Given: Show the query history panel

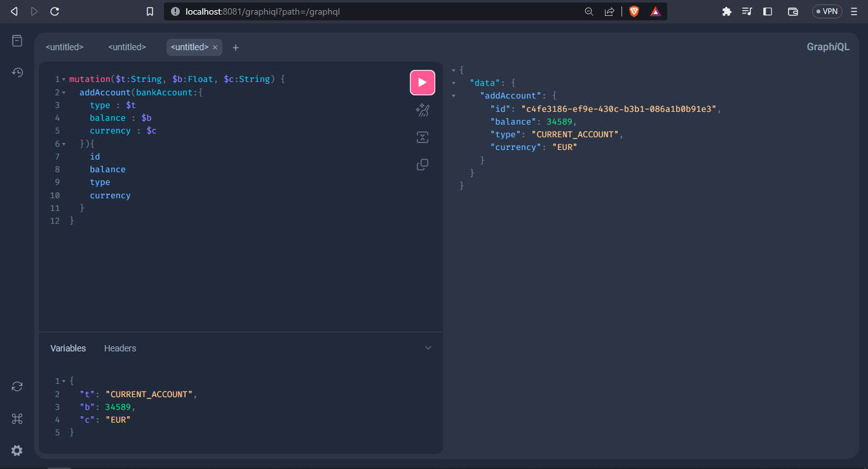Looking at the screenshot, I should [x=17, y=72].
